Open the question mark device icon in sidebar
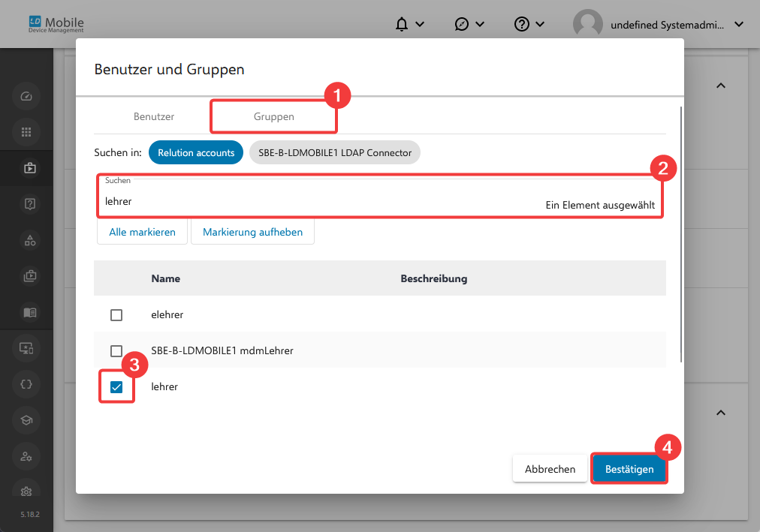 tap(29, 204)
